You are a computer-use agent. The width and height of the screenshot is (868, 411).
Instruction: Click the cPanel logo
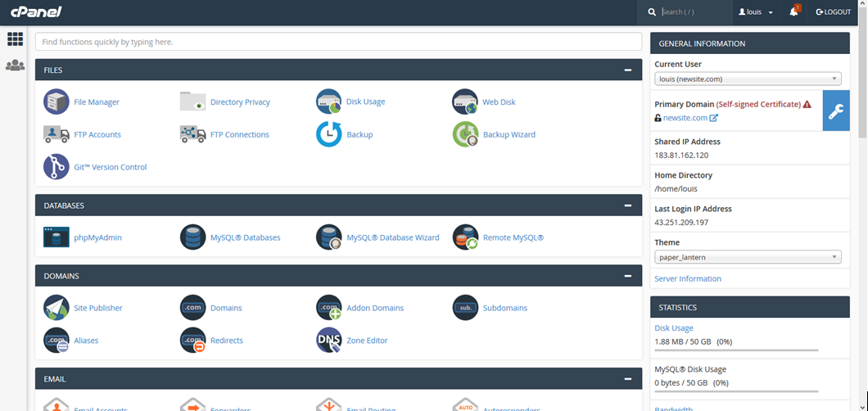tap(36, 11)
